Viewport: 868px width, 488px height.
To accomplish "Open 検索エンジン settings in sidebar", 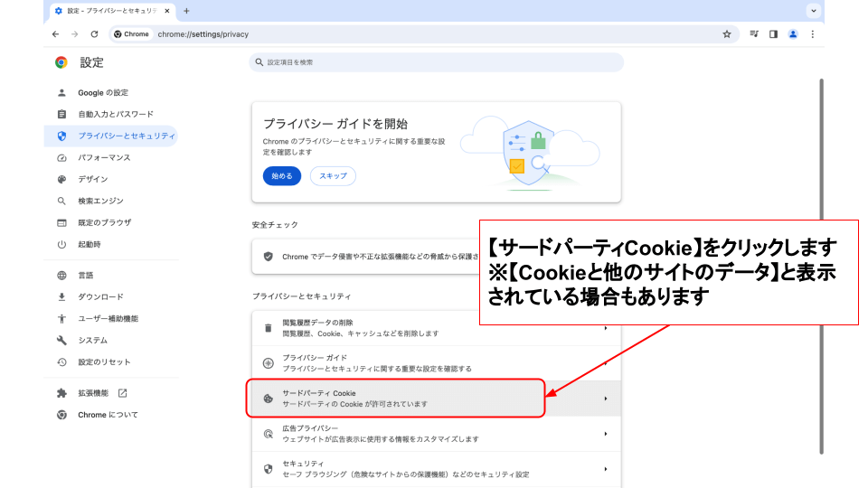I will pyautogui.click(x=100, y=201).
